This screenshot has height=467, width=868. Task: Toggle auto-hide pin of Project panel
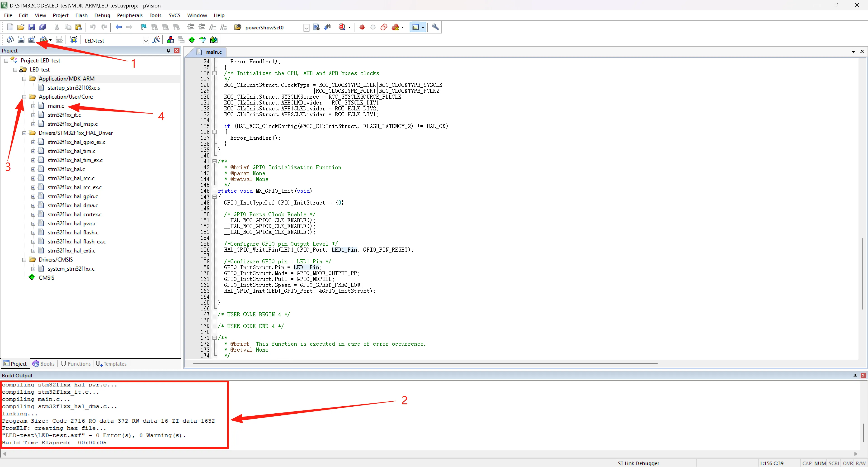pyautogui.click(x=168, y=51)
